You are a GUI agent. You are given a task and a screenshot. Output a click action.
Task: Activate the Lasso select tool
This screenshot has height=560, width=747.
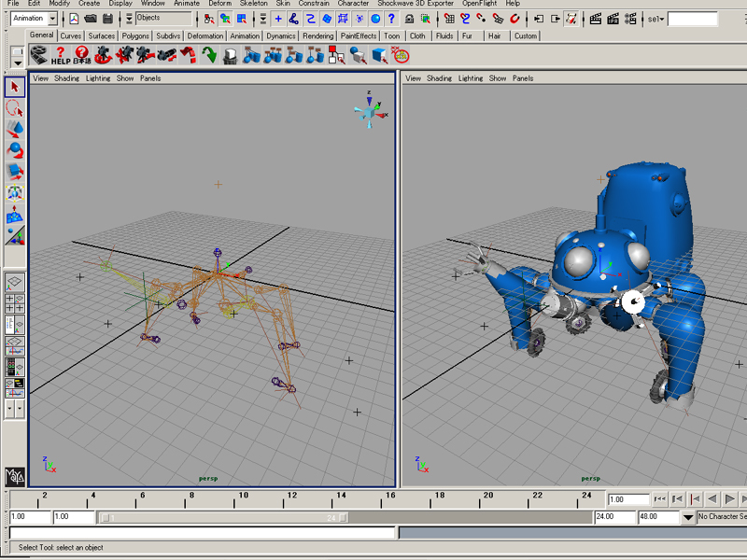(x=14, y=108)
